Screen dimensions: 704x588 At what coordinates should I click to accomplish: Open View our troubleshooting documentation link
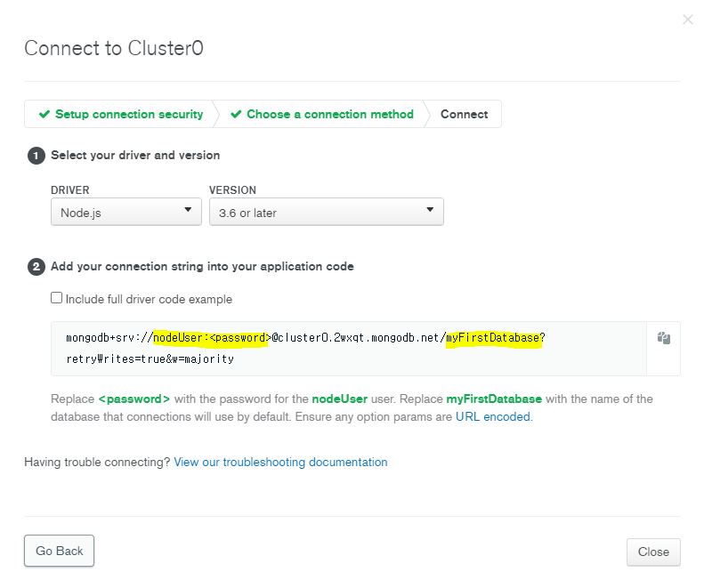click(280, 462)
